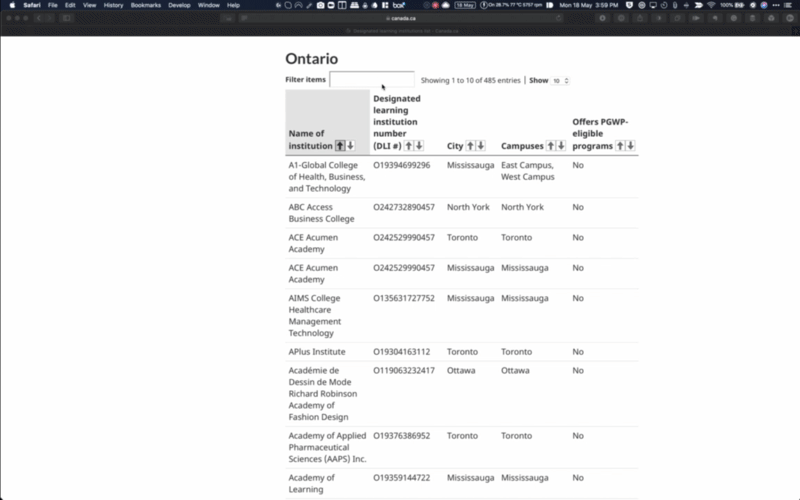The height and width of the screenshot is (500, 800).
Task: Open the Develop menu
Action: point(179,5)
